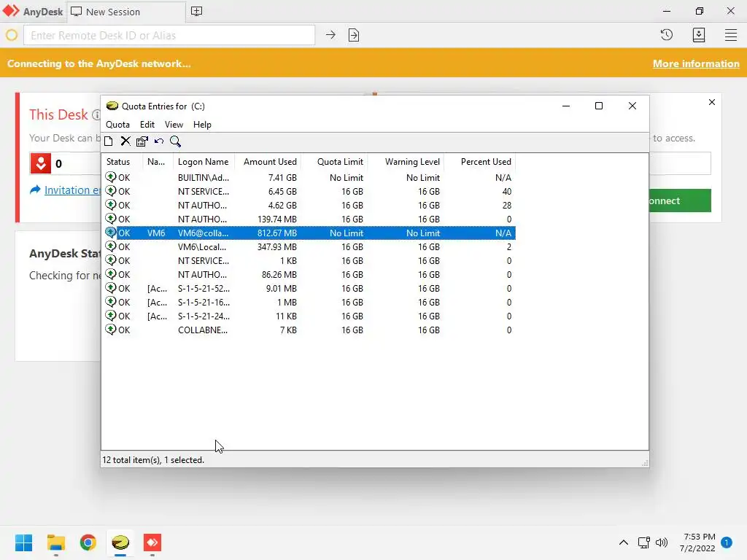Open Google Chrome from the taskbar
This screenshot has width=747, height=560.
coord(88,542)
